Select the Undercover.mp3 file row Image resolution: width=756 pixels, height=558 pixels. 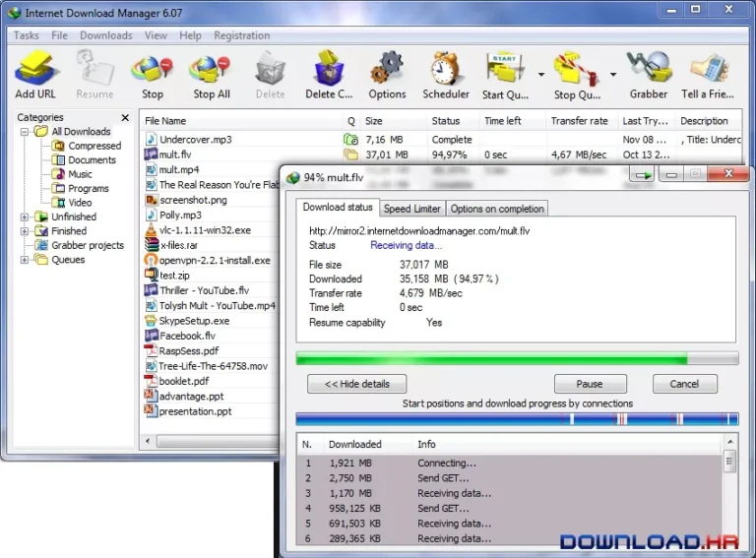click(443, 140)
